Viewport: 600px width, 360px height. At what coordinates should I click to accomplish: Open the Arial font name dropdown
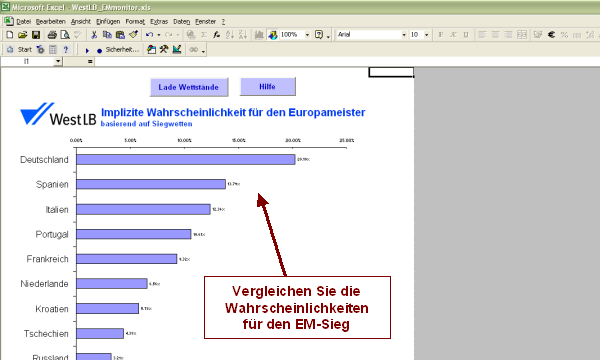(404, 35)
